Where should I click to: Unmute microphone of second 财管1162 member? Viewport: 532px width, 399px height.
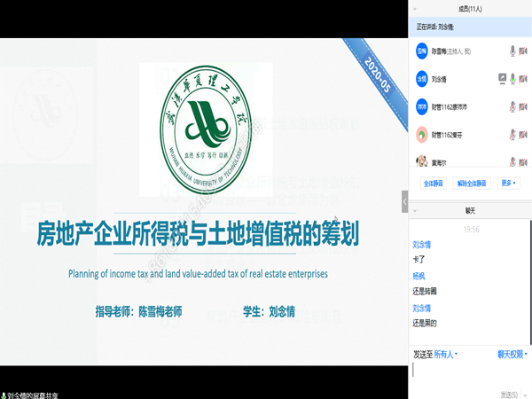click(512, 135)
